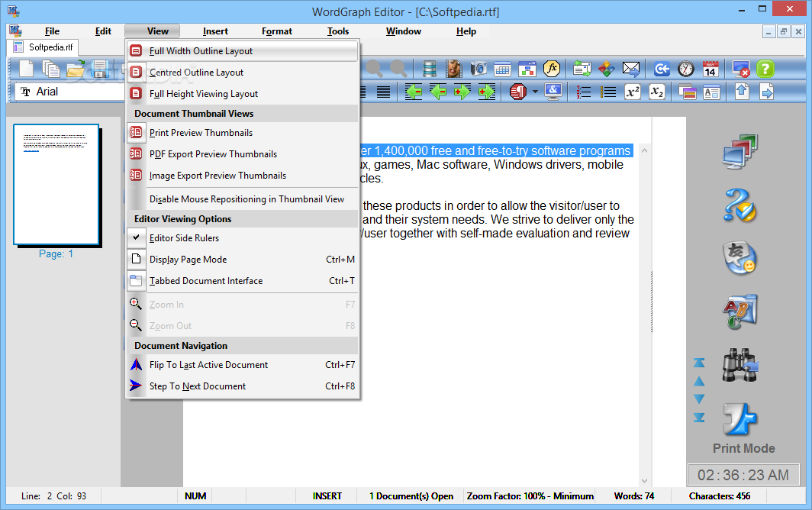Open the Format menu
The height and width of the screenshot is (510, 812).
[x=276, y=31]
